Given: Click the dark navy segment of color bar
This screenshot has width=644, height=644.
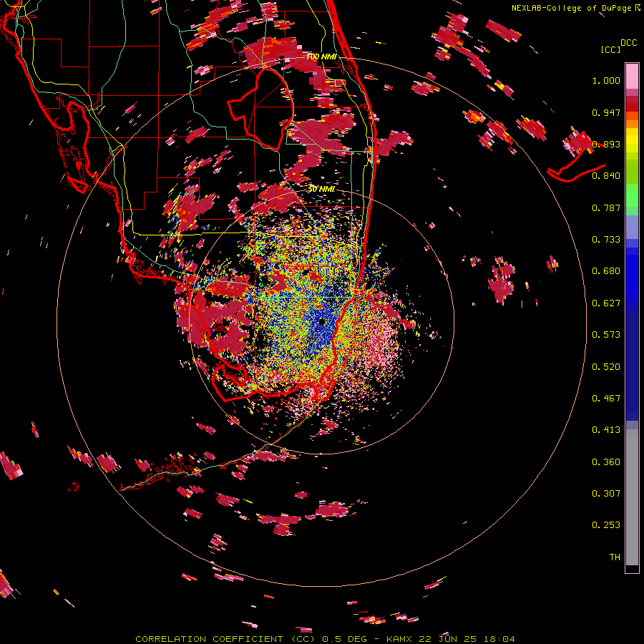Looking at the screenshot, I should tap(632, 366).
